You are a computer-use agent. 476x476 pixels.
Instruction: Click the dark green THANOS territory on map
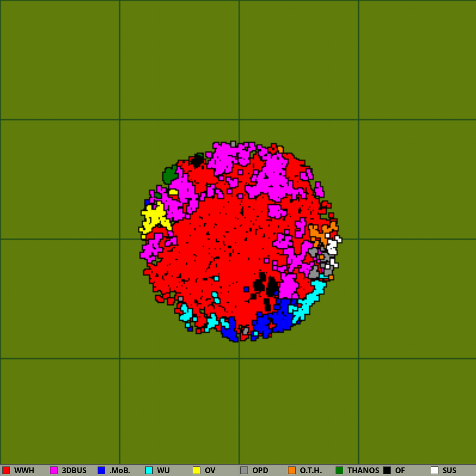[x=169, y=175]
